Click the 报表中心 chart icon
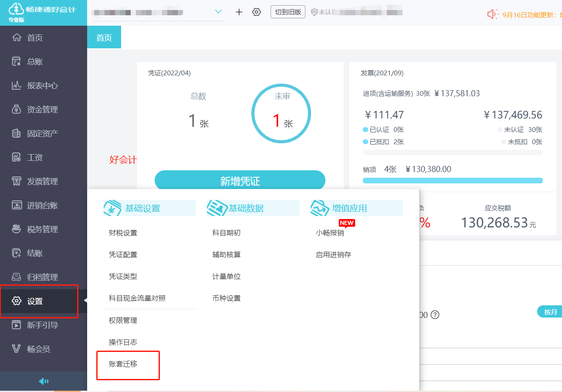562x392 pixels. coord(17,85)
